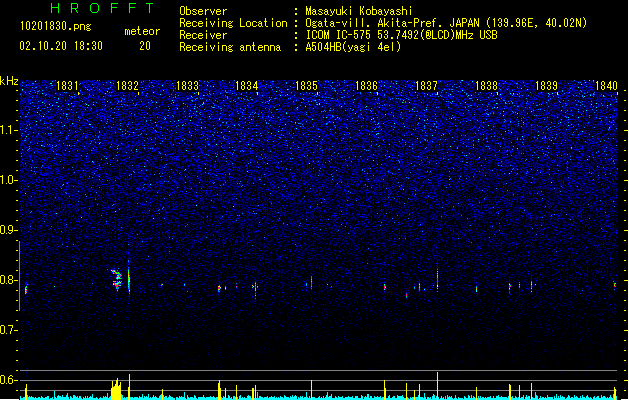This screenshot has width=629, height=400.
Task: Click the 0.6 frequency axis label
Action: coord(8,380)
